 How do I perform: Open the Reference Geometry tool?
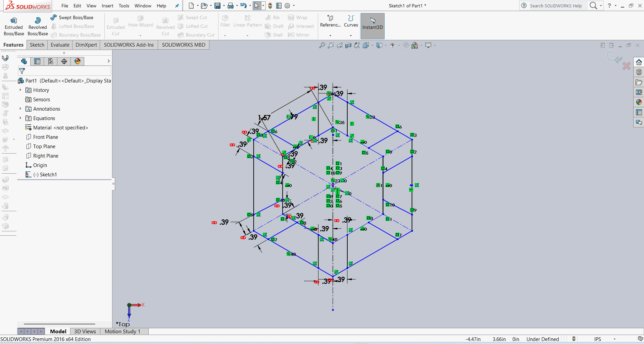(x=330, y=21)
